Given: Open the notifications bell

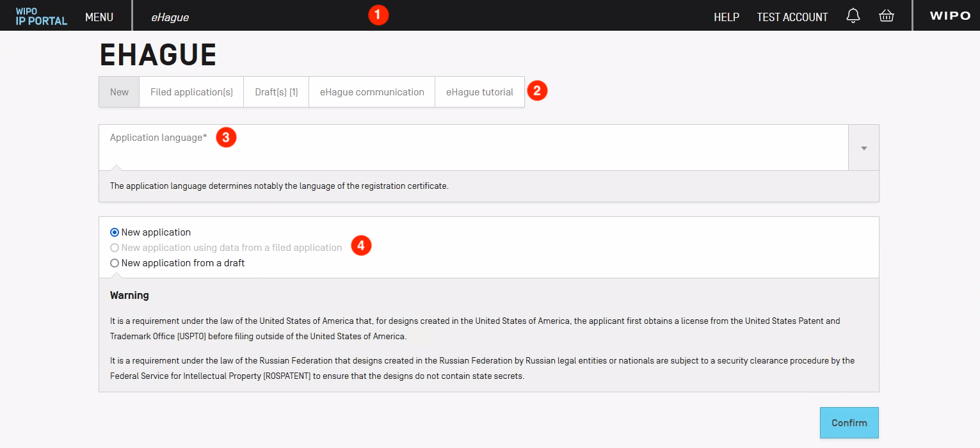Looking at the screenshot, I should point(853,16).
